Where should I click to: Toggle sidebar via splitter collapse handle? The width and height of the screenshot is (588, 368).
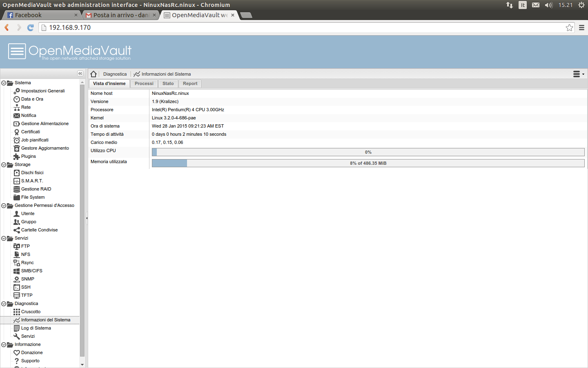click(x=87, y=218)
